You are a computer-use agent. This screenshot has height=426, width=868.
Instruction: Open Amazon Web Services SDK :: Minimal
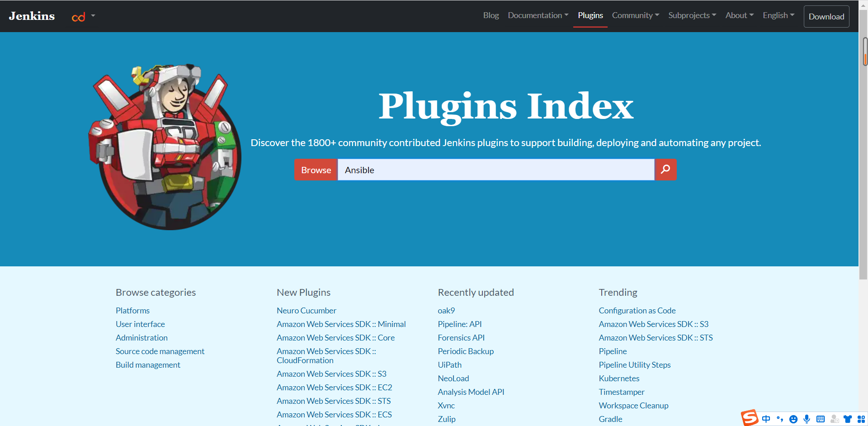click(341, 324)
